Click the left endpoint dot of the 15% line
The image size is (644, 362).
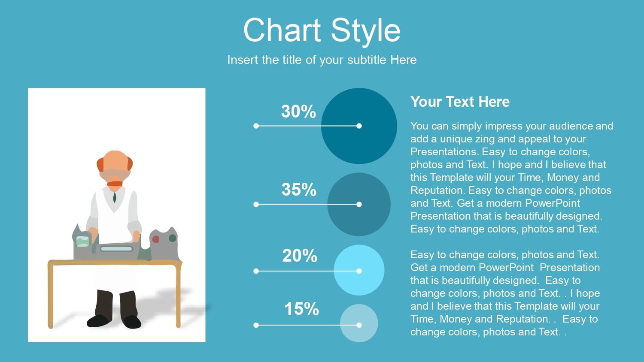(x=256, y=325)
